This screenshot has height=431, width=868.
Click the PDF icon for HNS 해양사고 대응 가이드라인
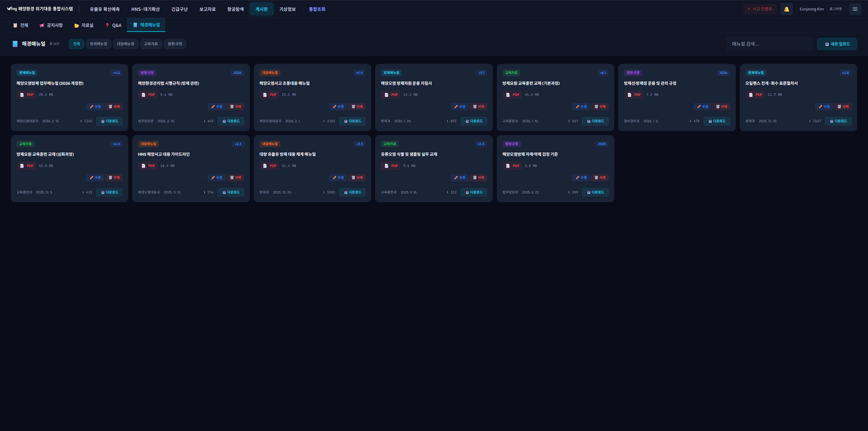[x=143, y=166]
